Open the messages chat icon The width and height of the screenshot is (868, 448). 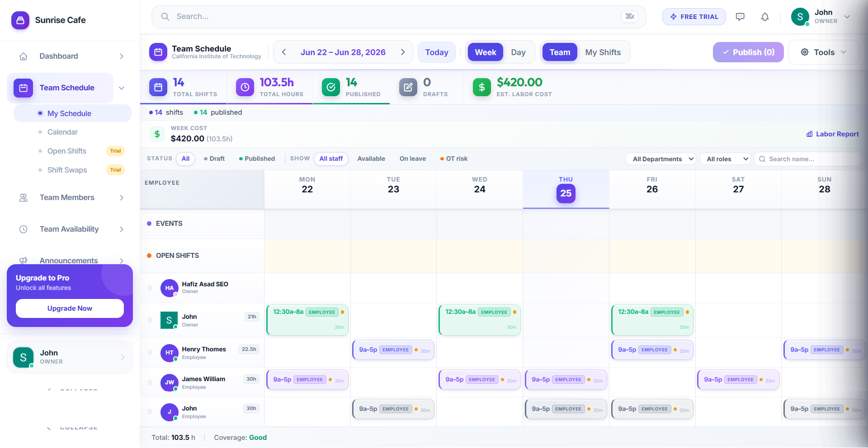(x=740, y=17)
